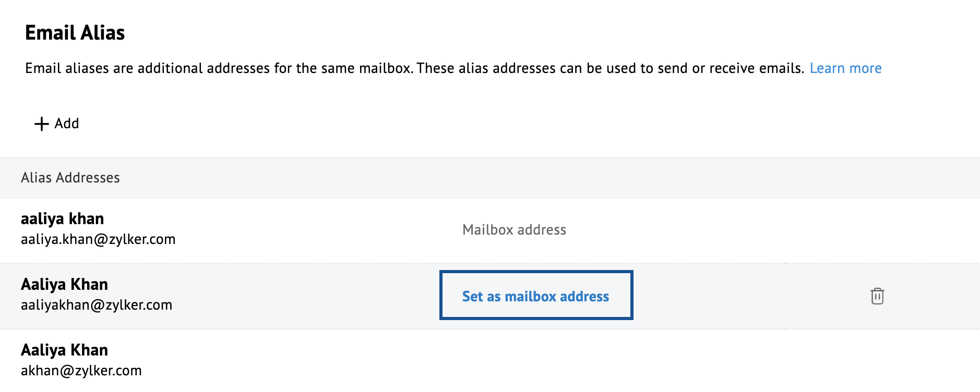
Task: Select the highlighted aaliyakhan@zylker.com alias row
Action: coord(313,296)
